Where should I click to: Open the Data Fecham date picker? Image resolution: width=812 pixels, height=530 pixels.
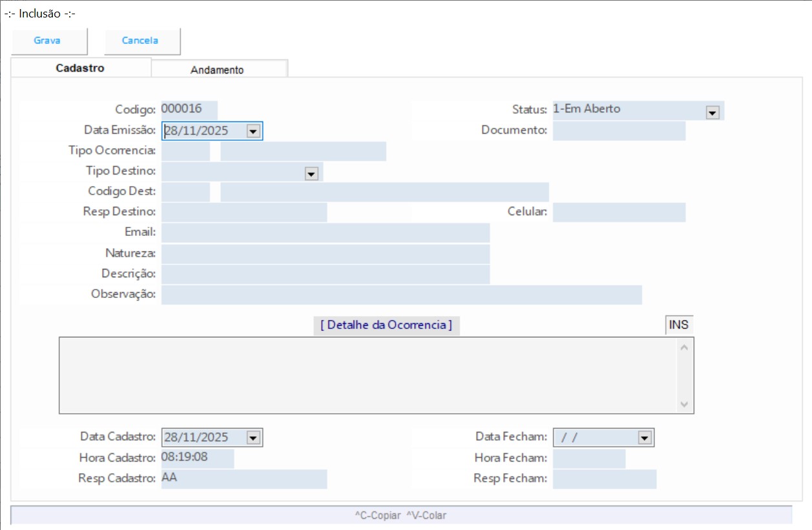tap(644, 438)
